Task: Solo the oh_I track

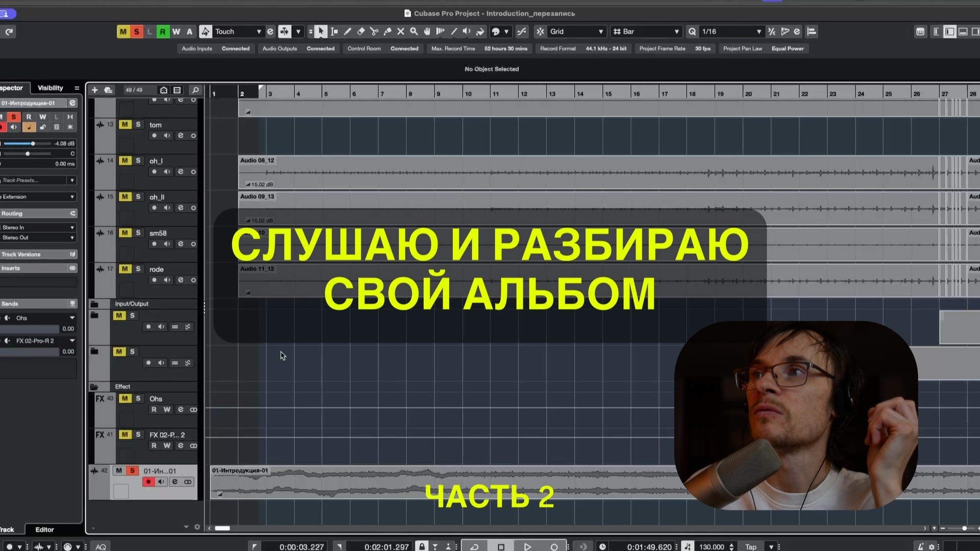Action: (x=138, y=161)
